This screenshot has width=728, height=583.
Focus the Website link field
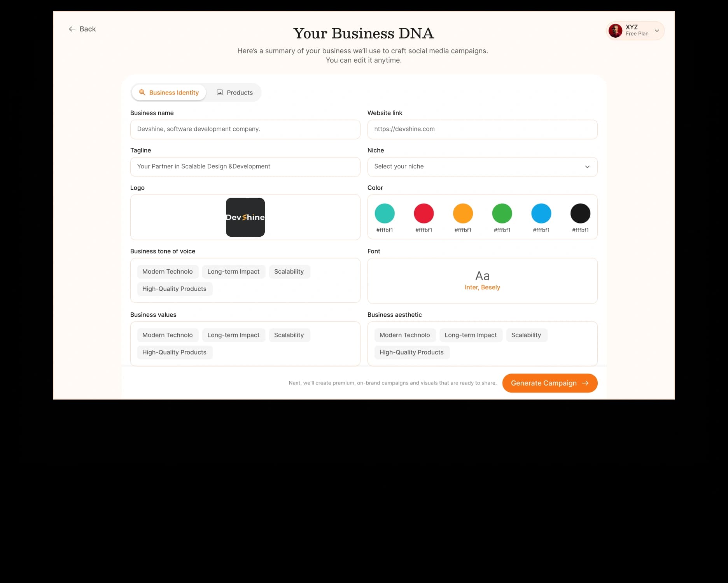482,129
